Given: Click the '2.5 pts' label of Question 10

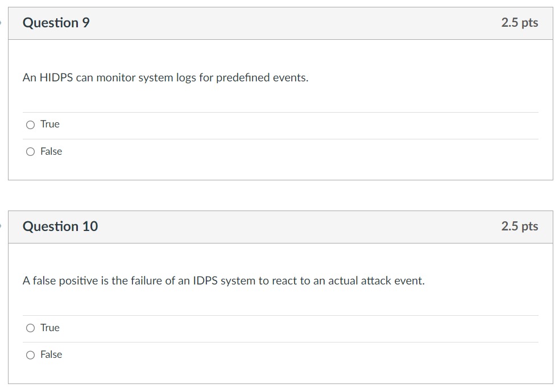Looking at the screenshot, I should click(x=519, y=226).
